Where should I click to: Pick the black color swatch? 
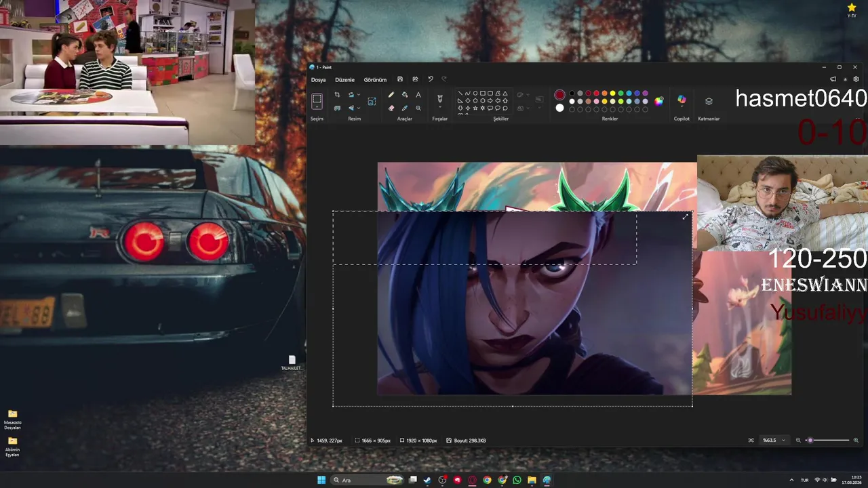572,94
